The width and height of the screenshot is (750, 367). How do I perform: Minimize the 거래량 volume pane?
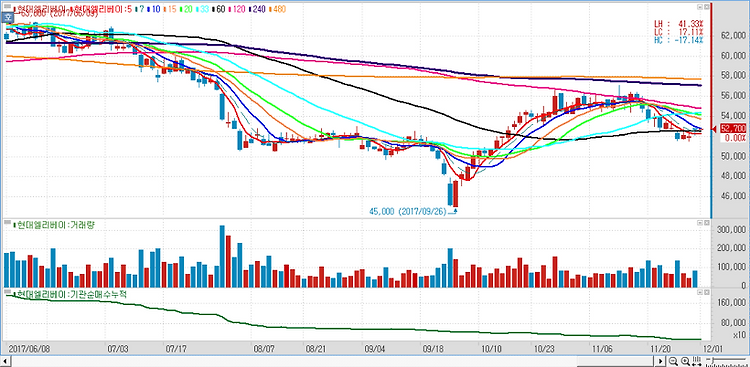point(699,223)
